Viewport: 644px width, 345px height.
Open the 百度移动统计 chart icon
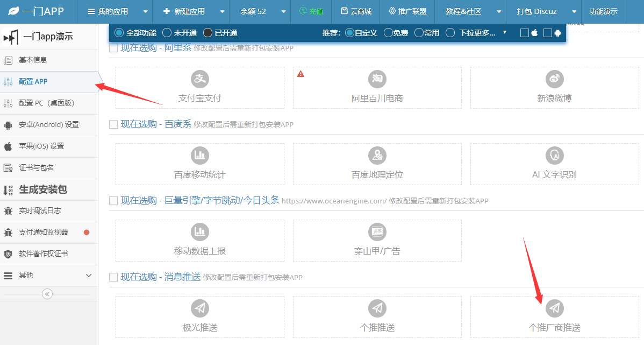click(200, 155)
